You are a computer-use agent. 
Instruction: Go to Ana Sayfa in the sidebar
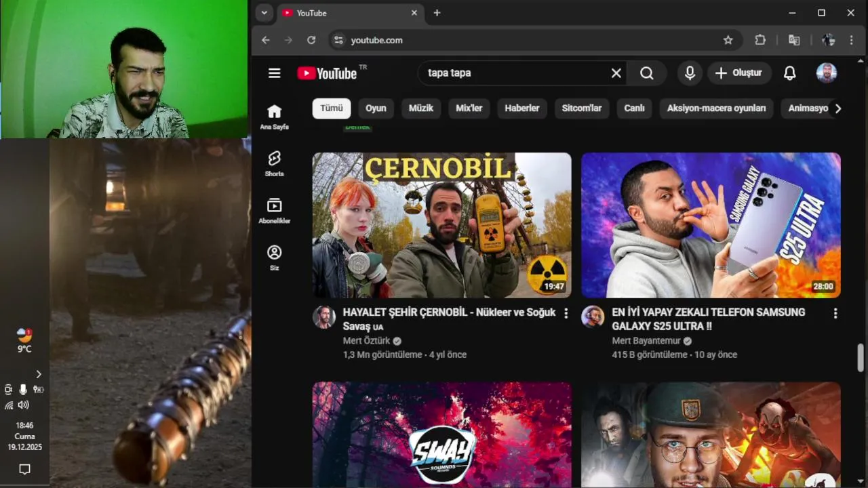[x=274, y=117]
